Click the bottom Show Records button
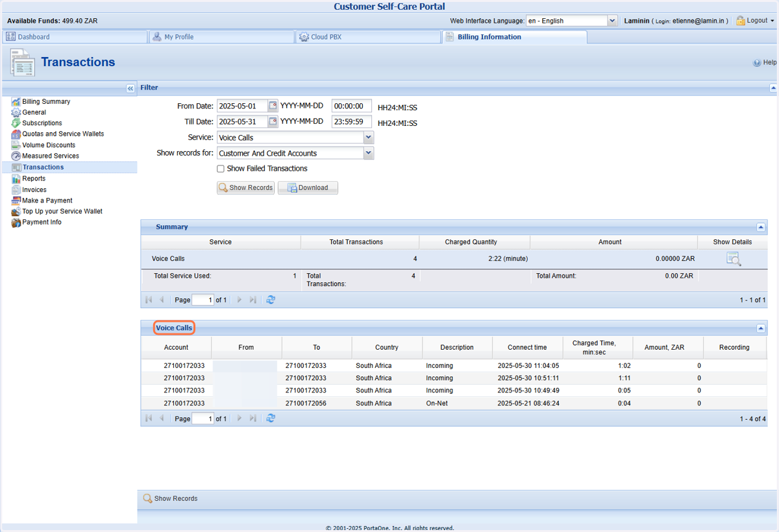Image resolution: width=779 pixels, height=532 pixels. [x=170, y=499]
